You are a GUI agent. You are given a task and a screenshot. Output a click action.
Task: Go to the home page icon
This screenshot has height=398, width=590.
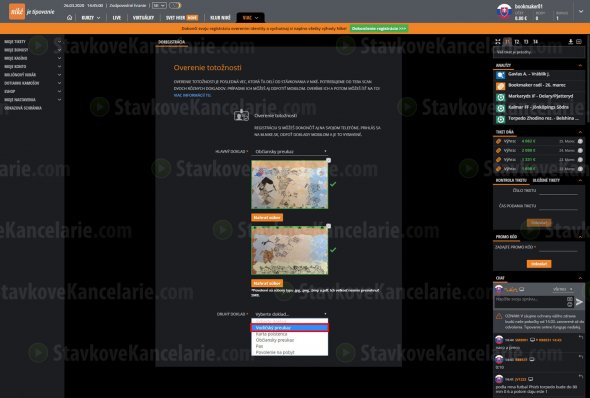tap(69, 18)
